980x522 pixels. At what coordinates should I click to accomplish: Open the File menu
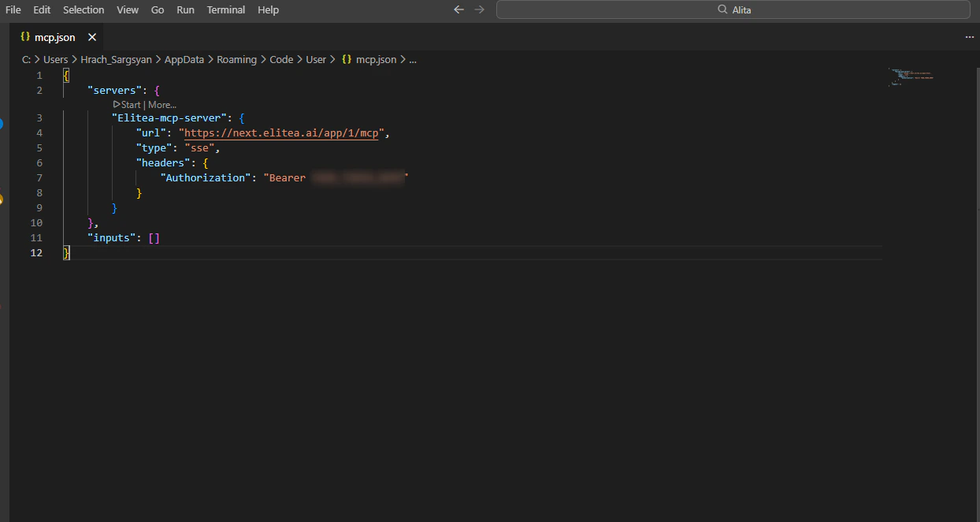(x=13, y=9)
